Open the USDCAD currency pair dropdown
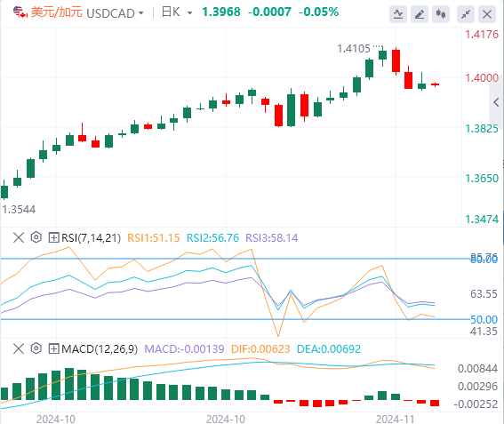 click(x=140, y=13)
